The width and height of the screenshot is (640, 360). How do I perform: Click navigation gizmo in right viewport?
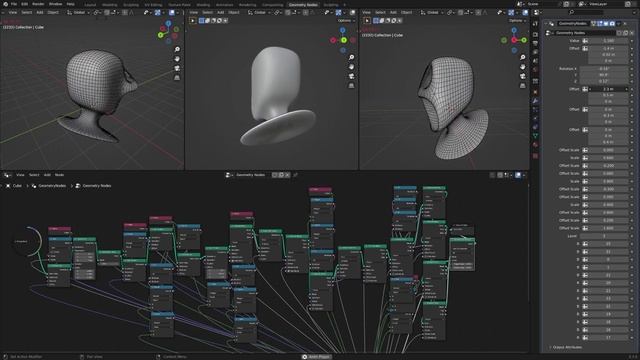[514, 40]
